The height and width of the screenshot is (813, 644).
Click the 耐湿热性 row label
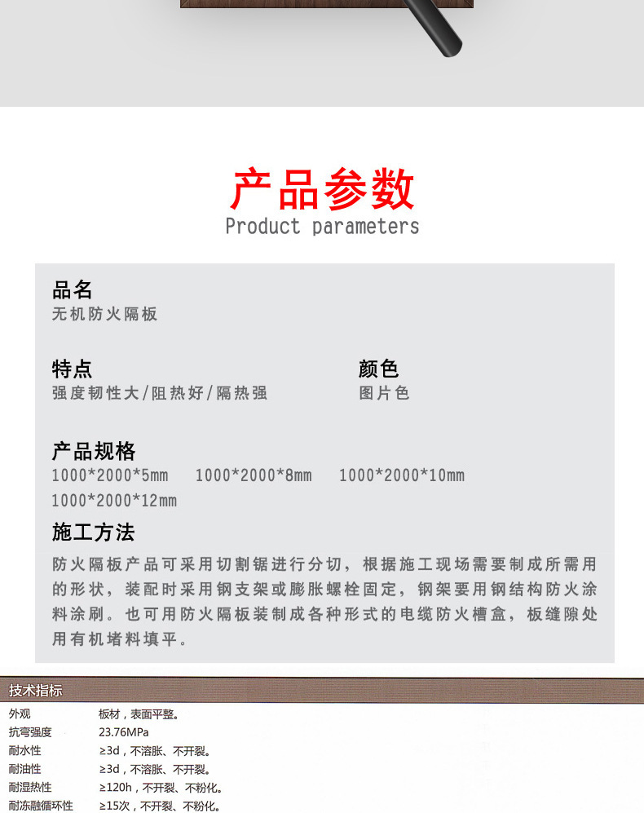[31, 787]
